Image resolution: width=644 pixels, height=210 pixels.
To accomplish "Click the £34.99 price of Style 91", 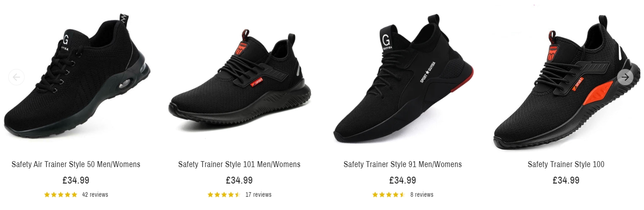I will tap(403, 180).
